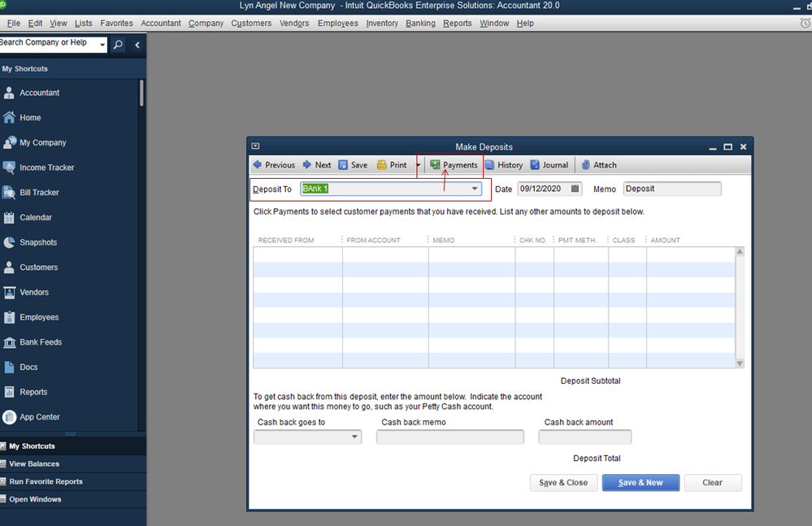Open the Banking menu

420,24
